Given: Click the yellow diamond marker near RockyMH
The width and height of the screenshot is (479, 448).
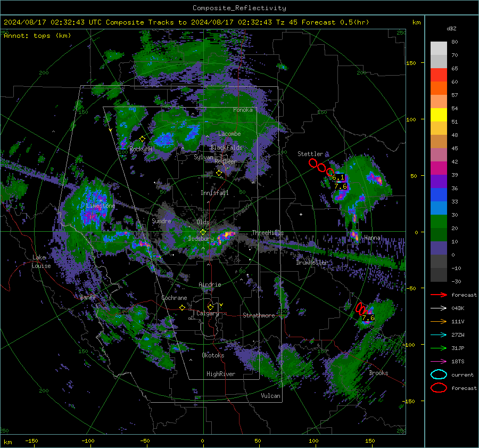Looking at the screenshot, I should [142, 139].
